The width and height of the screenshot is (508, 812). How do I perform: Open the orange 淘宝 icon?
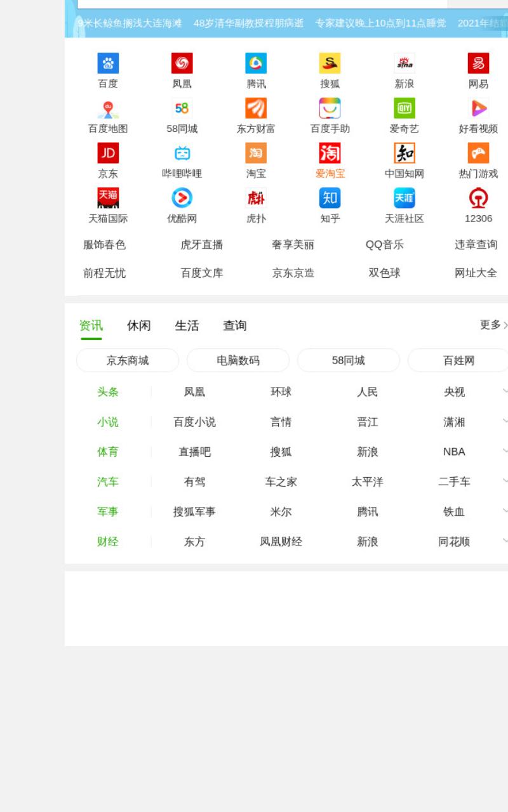pyautogui.click(x=256, y=153)
